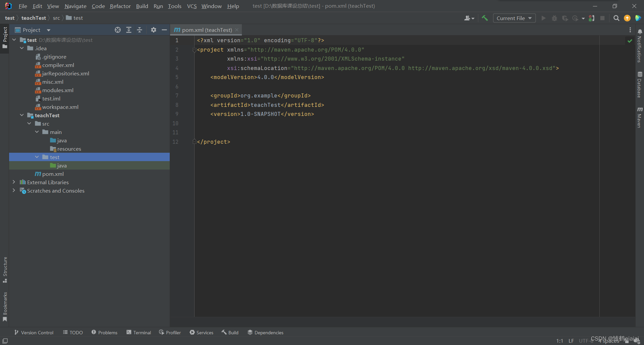
Task: Fold the project tag at line 2
Action: pyautogui.click(x=194, y=50)
